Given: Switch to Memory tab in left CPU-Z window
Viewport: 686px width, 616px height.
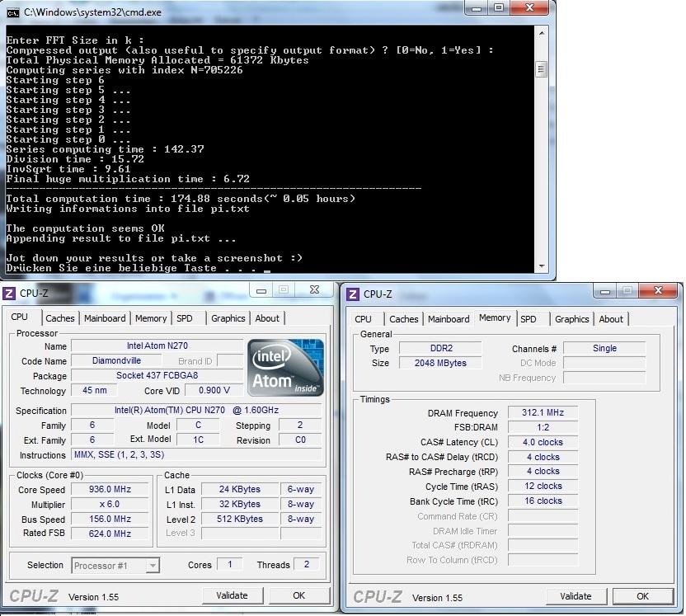Looking at the screenshot, I should point(151,318).
